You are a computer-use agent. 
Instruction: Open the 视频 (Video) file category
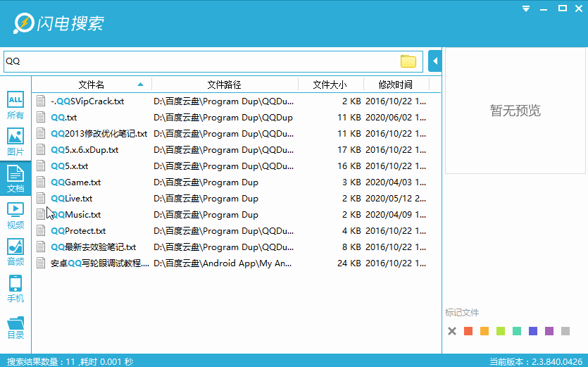pyautogui.click(x=15, y=216)
